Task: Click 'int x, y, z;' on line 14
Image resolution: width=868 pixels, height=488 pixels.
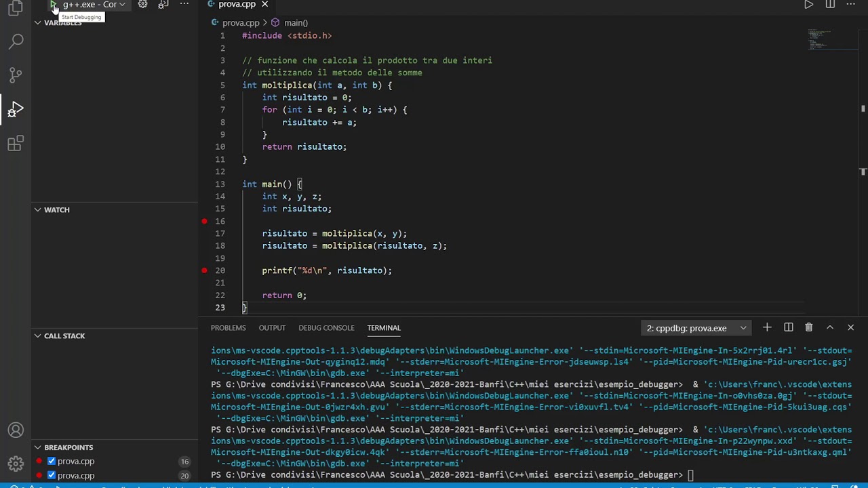Action: (x=292, y=197)
